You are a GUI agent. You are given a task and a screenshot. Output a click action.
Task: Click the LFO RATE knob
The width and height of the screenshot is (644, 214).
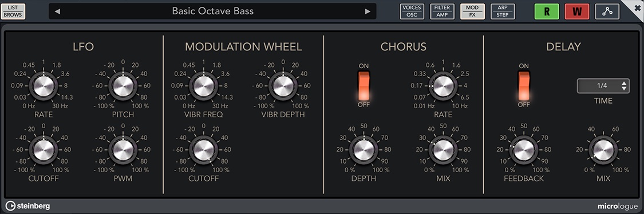(x=44, y=86)
